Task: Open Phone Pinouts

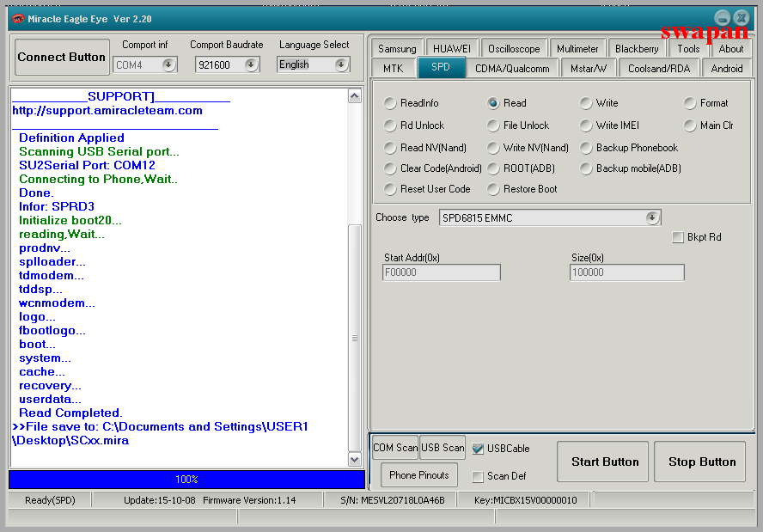Action: [x=419, y=475]
